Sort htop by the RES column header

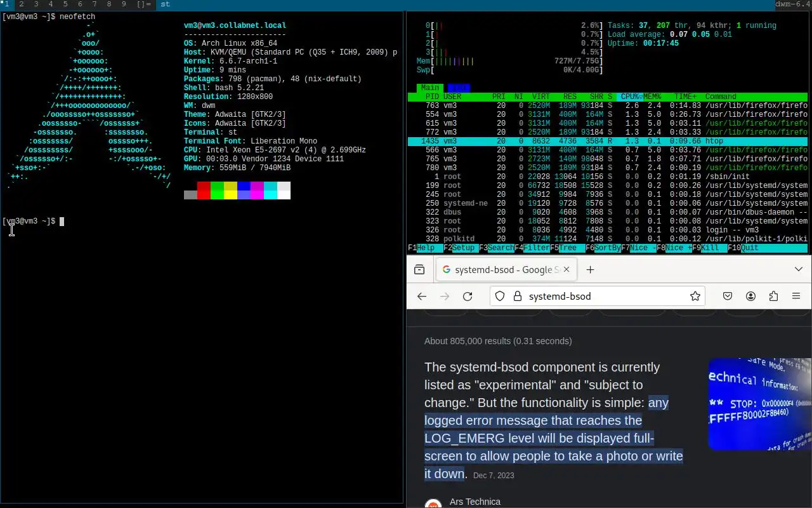coord(570,97)
